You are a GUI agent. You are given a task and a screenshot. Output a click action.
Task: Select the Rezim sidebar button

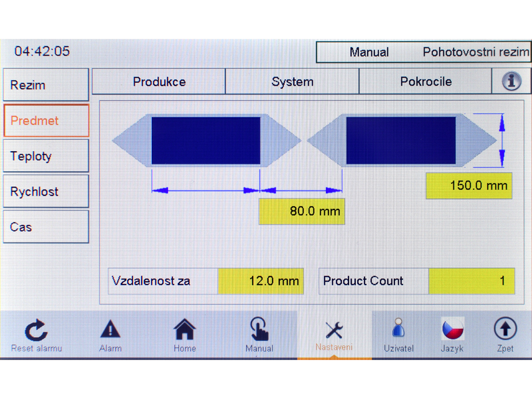coord(46,85)
